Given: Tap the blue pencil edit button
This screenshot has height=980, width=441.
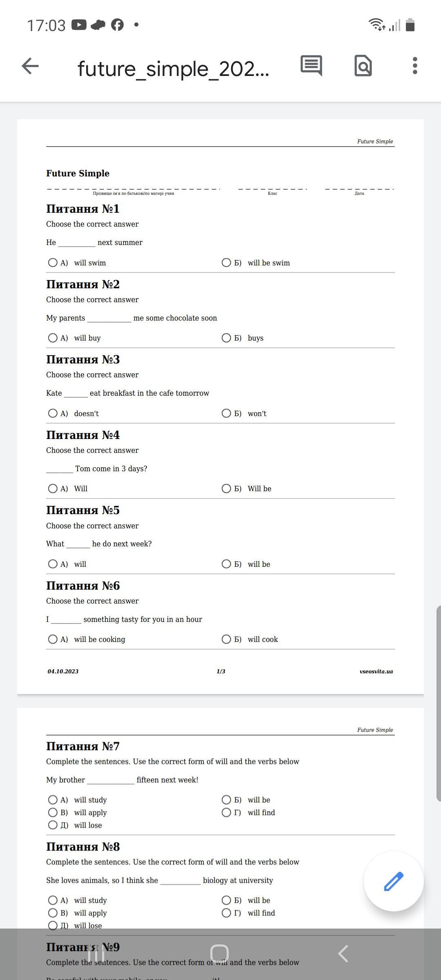Looking at the screenshot, I should point(394,881).
